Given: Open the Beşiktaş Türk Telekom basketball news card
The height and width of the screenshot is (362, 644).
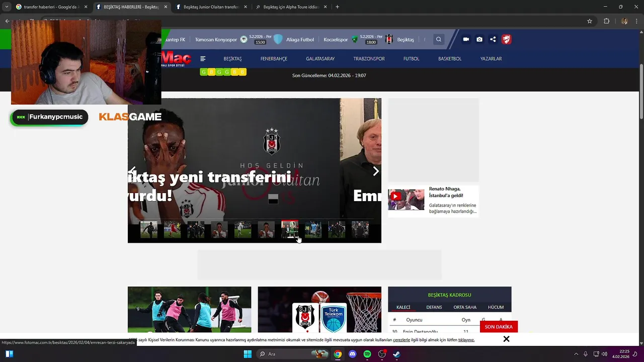Looking at the screenshot, I should pyautogui.click(x=319, y=309).
